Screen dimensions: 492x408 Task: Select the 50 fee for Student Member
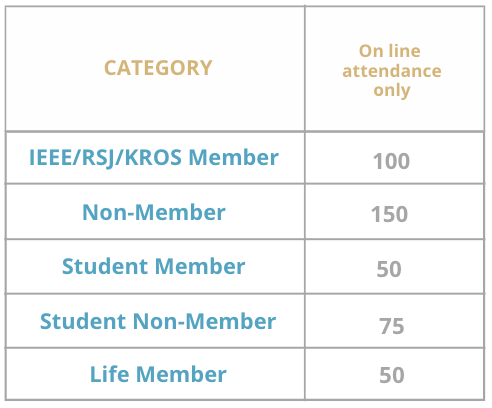[x=389, y=269]
